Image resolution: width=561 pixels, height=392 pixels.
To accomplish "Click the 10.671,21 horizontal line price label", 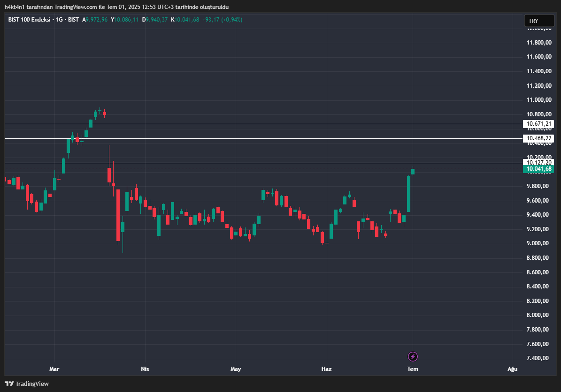I will pyautogui.click(x=538, y=124).
